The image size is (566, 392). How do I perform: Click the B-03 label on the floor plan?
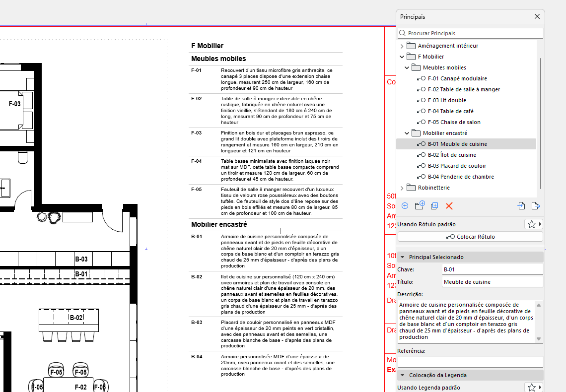pos(81,260)
